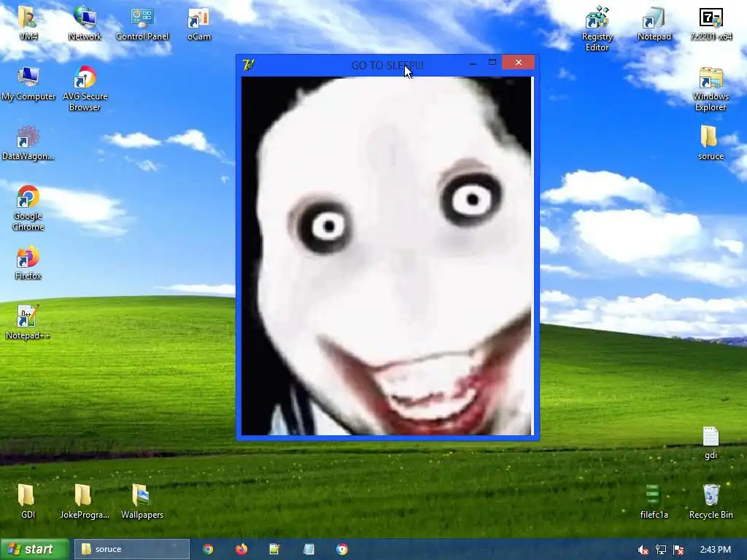Select the 7z2201-x64 installer icon
Screen dimensions: 747x560
click(x=711, y=23)
